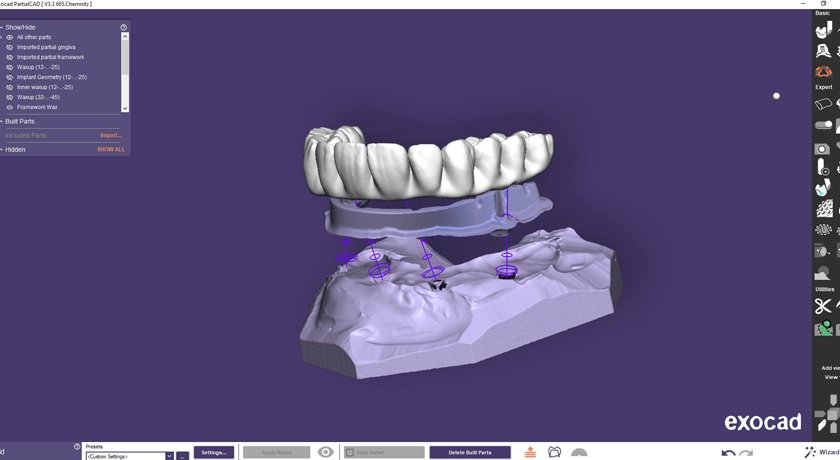840x460 pixels.
Task: Click the scroll-up arrow in Show/Hide list
Action: 125,36
